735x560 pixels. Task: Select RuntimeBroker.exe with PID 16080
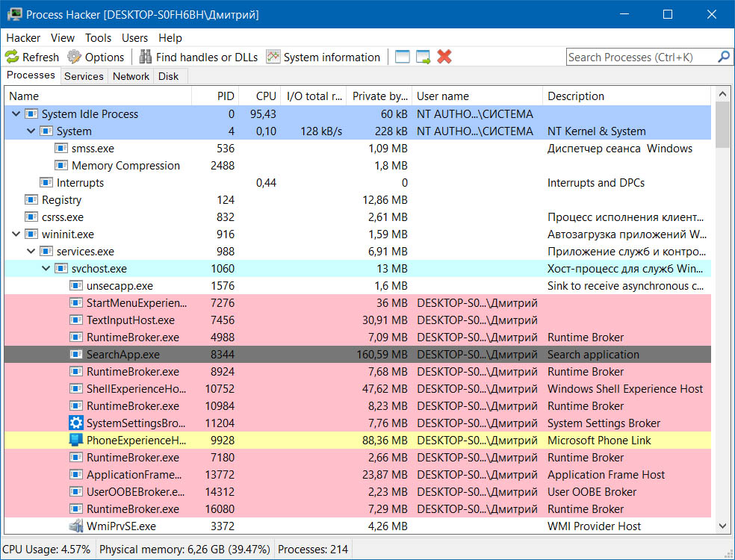click(x=358, y=509)
